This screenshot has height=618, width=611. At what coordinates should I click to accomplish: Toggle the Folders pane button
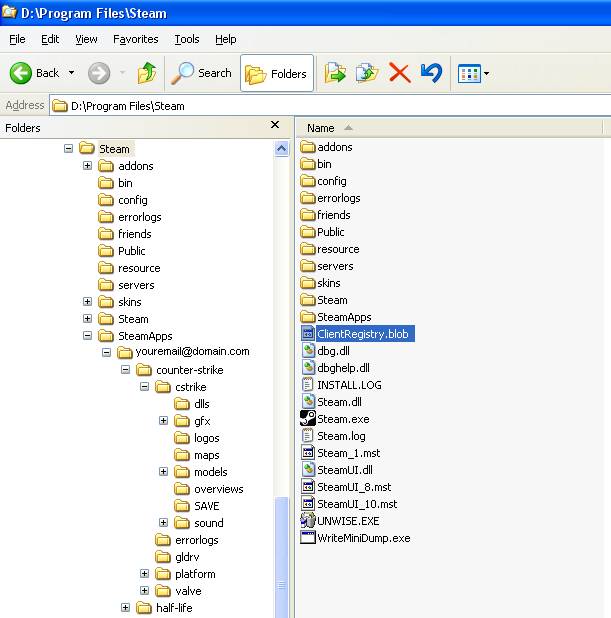[x=277, y=73]
